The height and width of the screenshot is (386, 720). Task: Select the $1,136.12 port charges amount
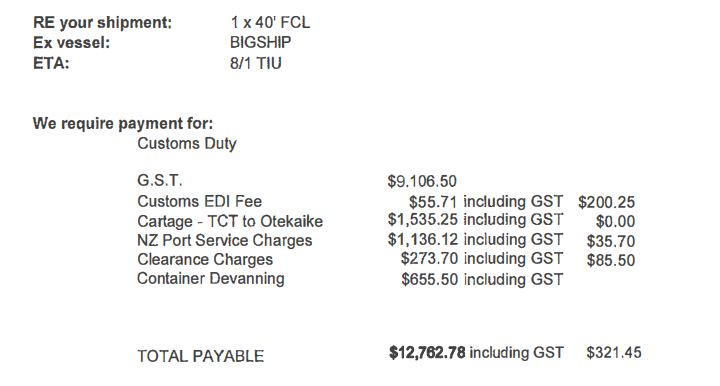pos(422,240)
